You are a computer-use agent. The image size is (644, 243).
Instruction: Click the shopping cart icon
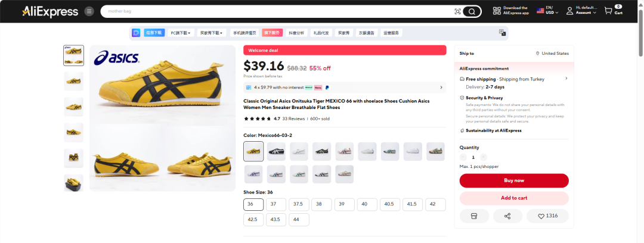[x=608, y=11]
